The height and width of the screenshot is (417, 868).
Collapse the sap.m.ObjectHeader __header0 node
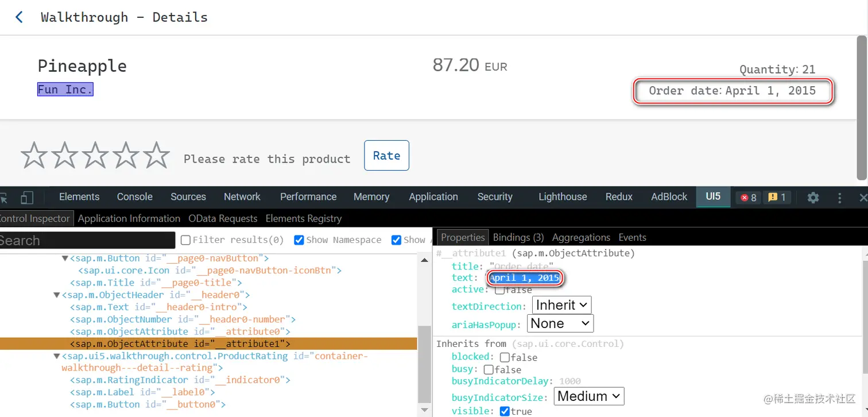[56, 295]
